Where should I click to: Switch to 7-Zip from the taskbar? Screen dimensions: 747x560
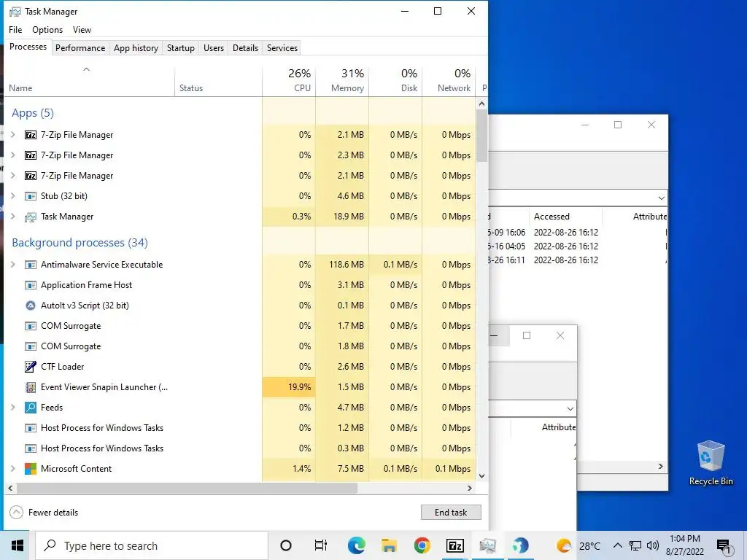(454, 545)
